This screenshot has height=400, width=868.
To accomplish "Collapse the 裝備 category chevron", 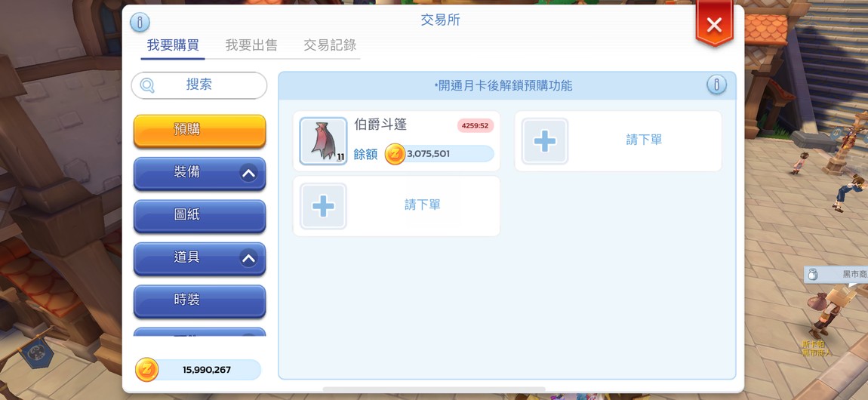I will (x=248, y=173).
